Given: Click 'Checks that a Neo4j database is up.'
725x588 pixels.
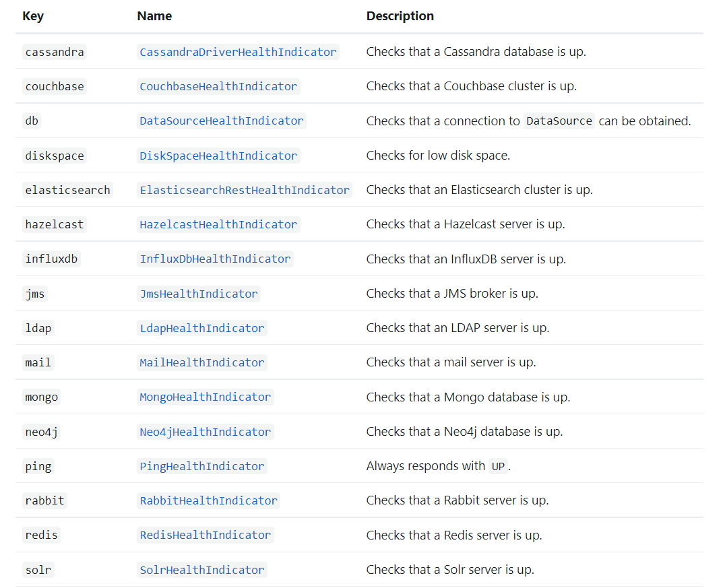Looking at the screenshot, I should click(x=465, y=432).
